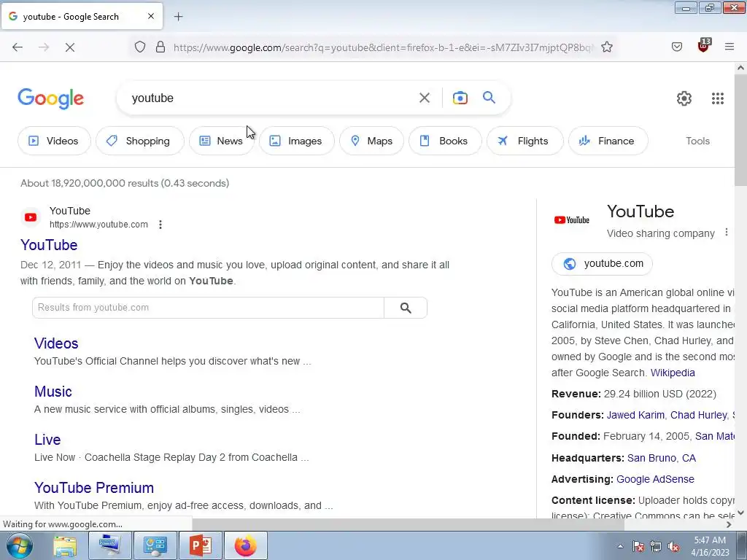Click the YouTube favicon in result

(x=31, y=217)
